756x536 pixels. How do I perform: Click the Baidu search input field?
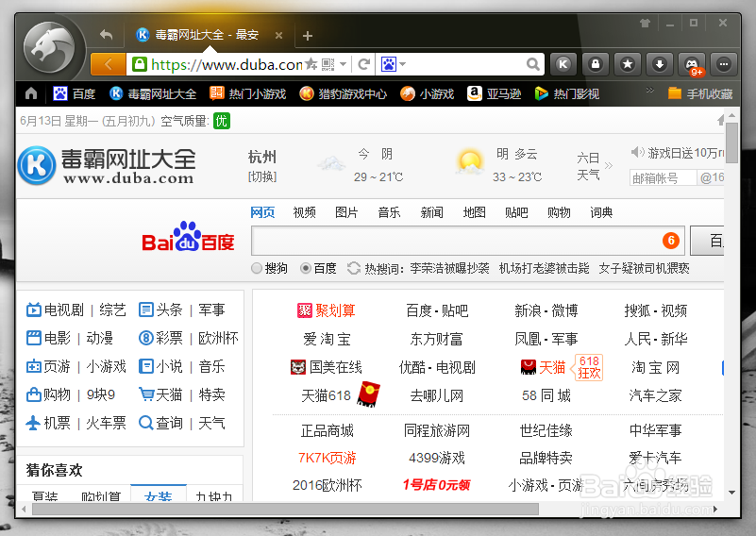pos(468,240)
